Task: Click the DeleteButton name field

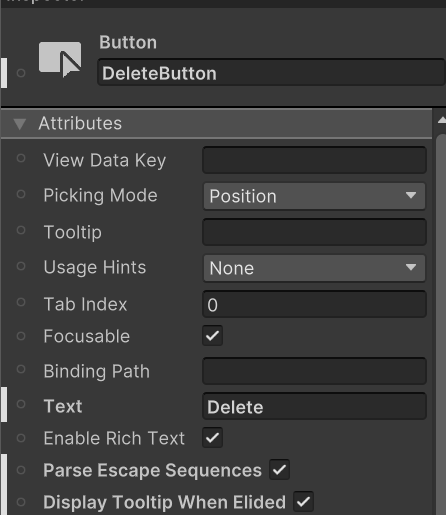Action: [x=271, y=73]
